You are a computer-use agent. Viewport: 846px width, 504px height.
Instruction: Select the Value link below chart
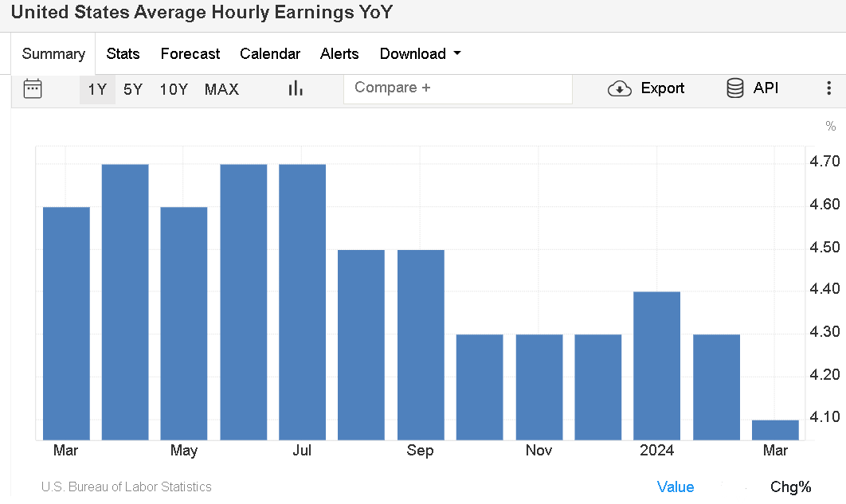pos(675,486)
